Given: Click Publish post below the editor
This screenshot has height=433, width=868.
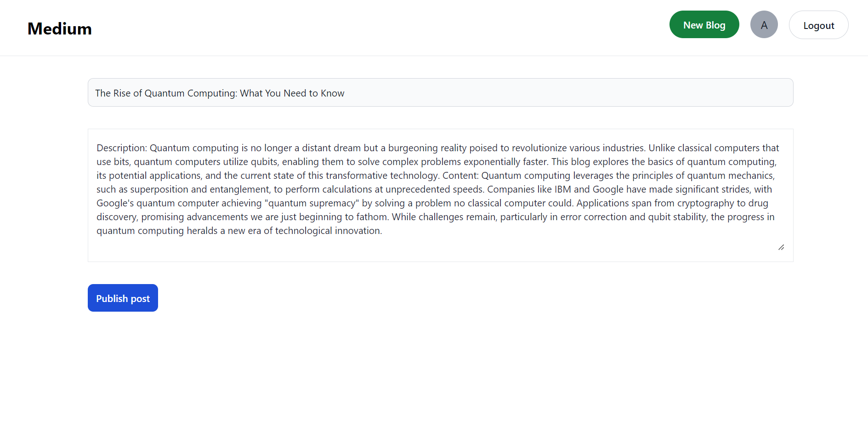Looking at the screenshot, I should tap(122, 298).
